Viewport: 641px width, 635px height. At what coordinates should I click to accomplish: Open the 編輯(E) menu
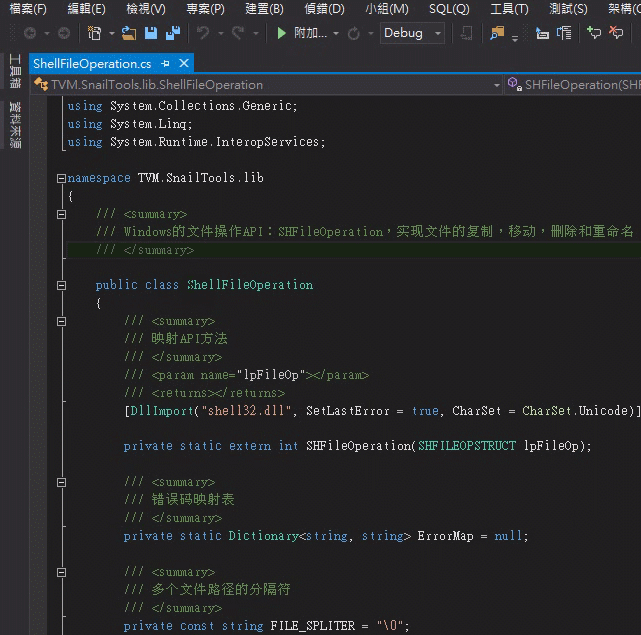coord(86,9)
